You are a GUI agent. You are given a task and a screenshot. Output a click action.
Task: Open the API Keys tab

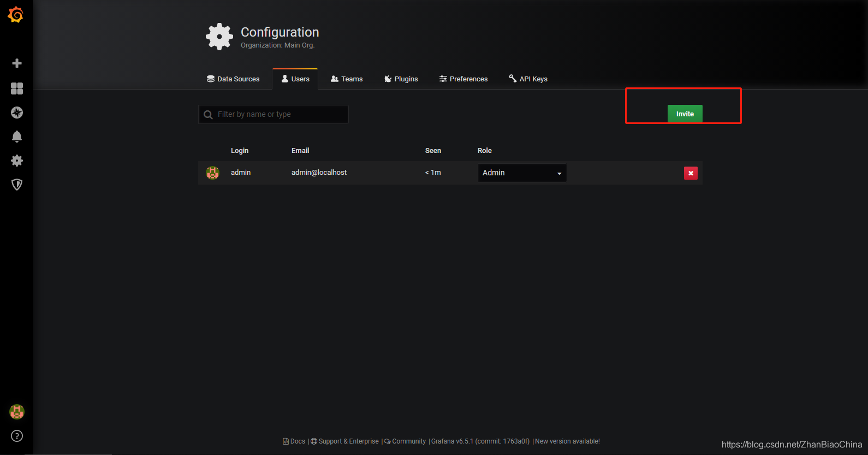pos(528,79)
